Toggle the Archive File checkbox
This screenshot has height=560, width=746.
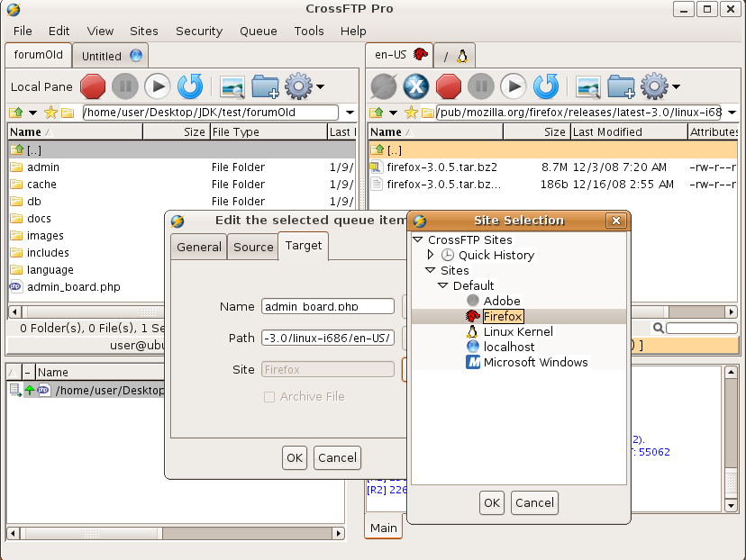pyautogui.click(x=269, y=397)
